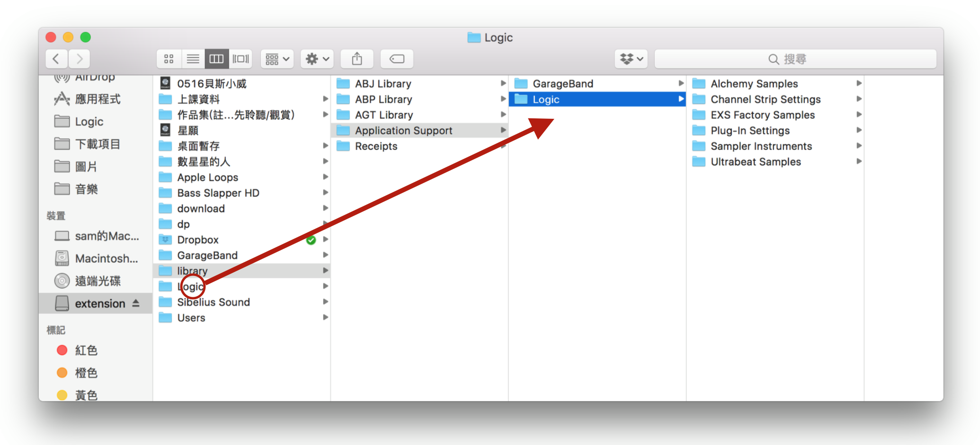Open the download folder
980x445 pixels.
point(201,208)
